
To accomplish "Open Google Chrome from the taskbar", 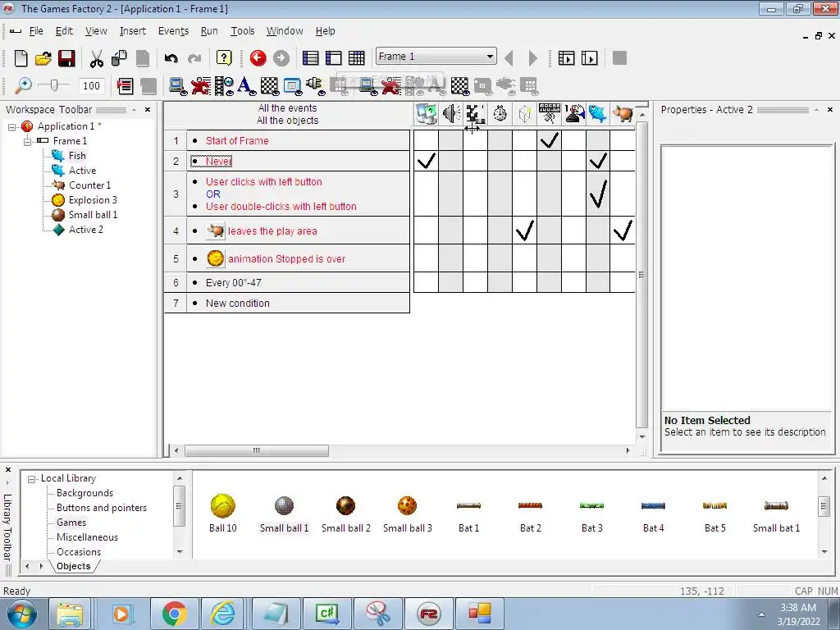I will click(x=174, y=614).
